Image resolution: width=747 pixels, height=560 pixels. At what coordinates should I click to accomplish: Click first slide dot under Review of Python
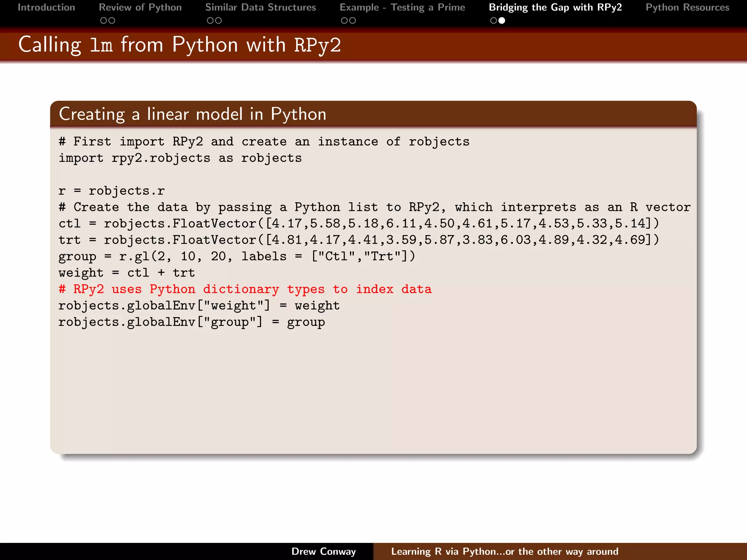pos(104,21)
